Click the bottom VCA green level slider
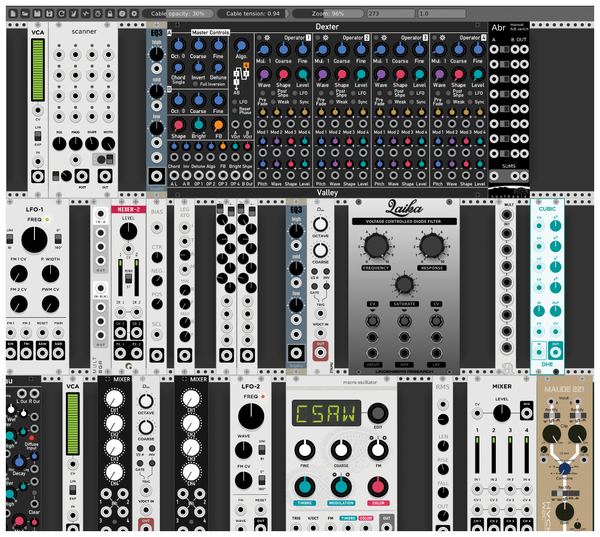The image size is (600, 537). pyautogui.click(x=72, y=424)
